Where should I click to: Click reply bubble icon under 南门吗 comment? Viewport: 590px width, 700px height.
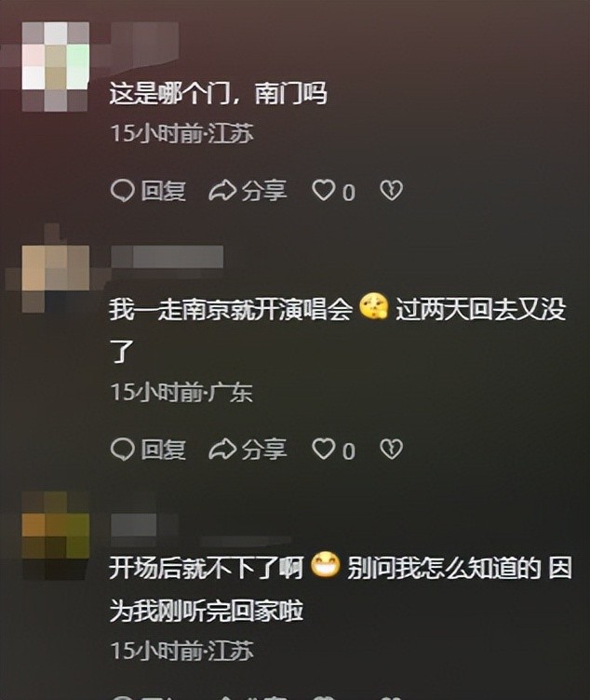pyautogui.click(x=122, y=191)
